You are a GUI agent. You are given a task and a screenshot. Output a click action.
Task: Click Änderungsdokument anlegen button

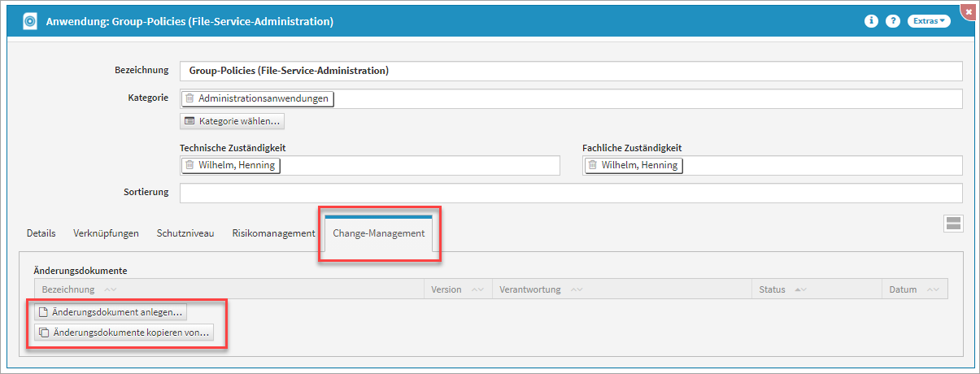[x=111, y=312]
